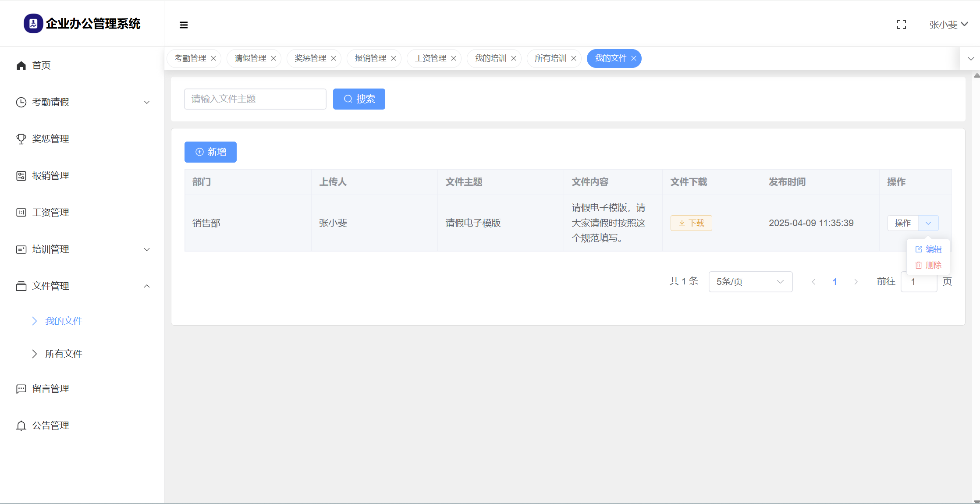
Task: Toggle fullscreen mode icon
Action: pyautogui.click(x=901, y=25)
